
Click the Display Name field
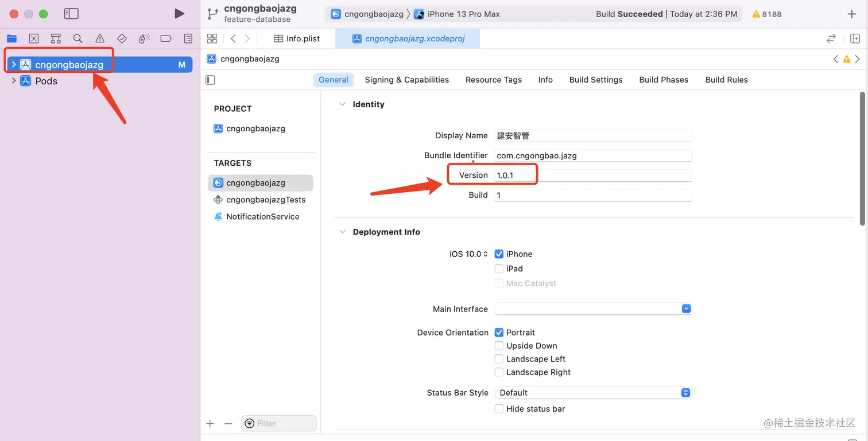593,136
